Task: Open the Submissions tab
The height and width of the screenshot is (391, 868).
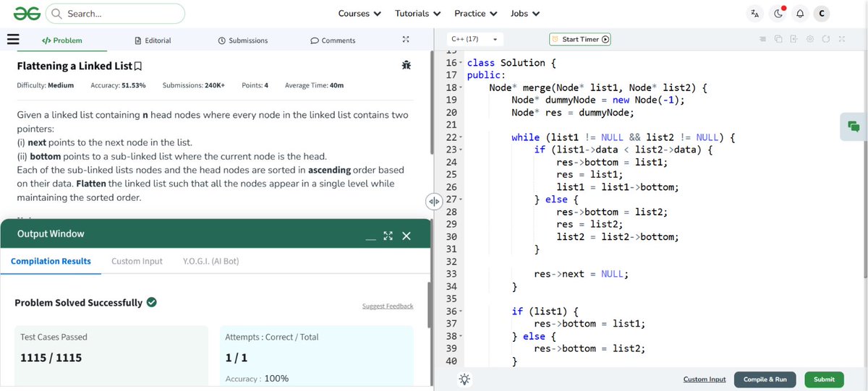Action: pos(243,40)
